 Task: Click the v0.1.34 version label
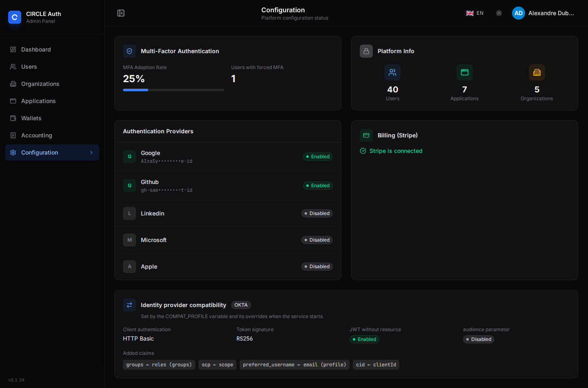[16, 380]
